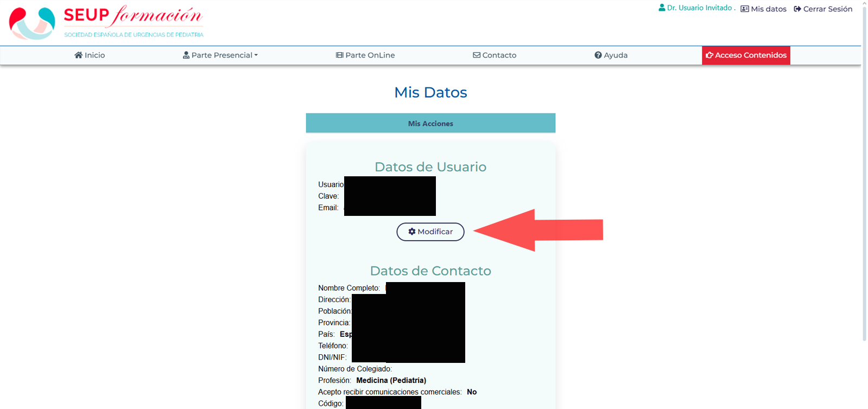Click the Parte OnLine icon
This screenshot has height=409, width=868.
tap(340, 55)
